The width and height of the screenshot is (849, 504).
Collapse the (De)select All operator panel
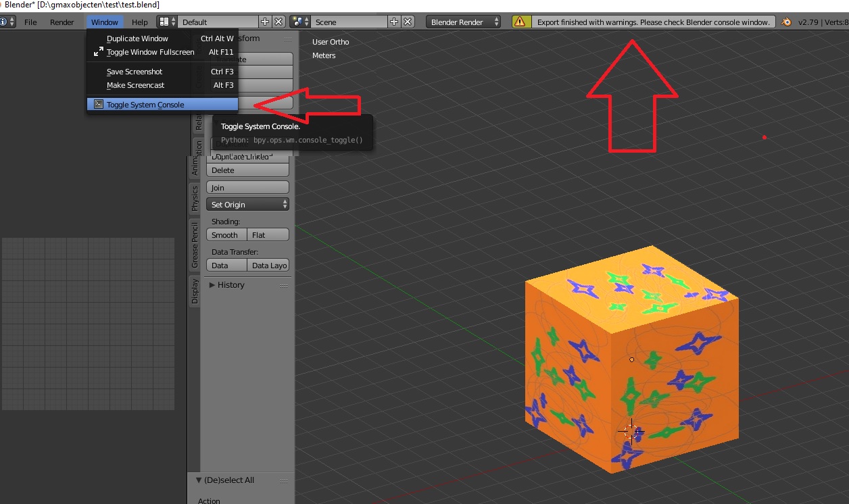[x=199, y=480]
